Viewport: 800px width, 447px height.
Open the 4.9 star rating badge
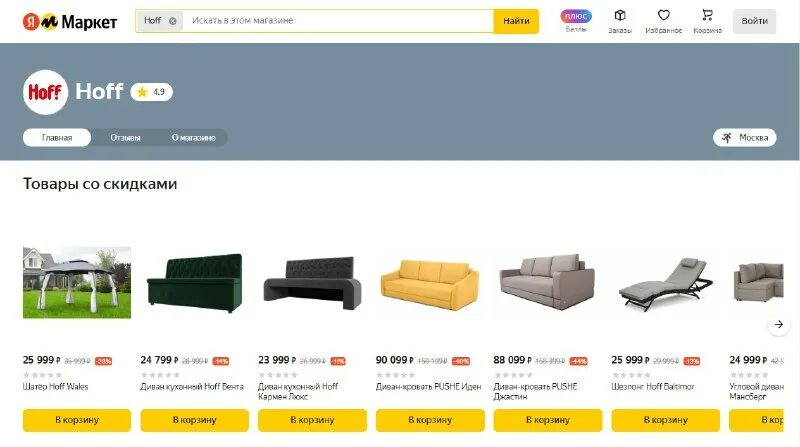pos(152,92)
